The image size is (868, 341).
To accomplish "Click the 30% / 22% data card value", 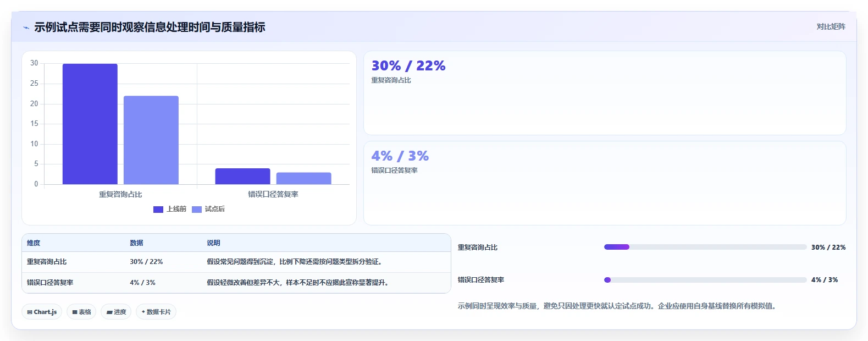I will click(408, 66).
